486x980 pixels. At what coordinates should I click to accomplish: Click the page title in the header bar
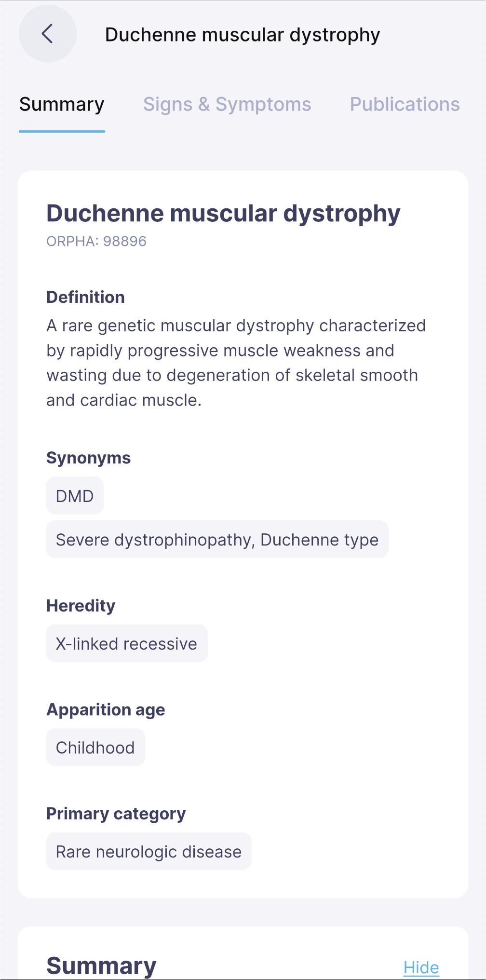(243, 35)
